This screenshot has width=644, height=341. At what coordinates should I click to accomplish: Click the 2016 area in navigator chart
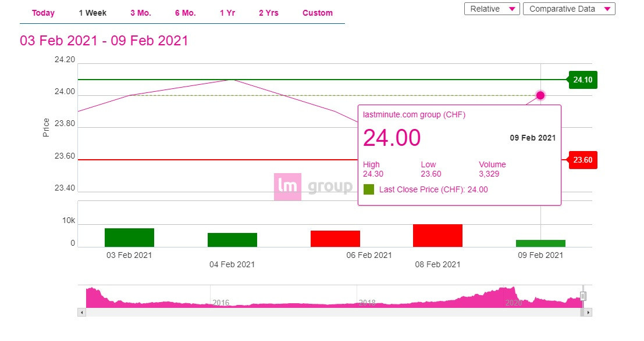220,303
